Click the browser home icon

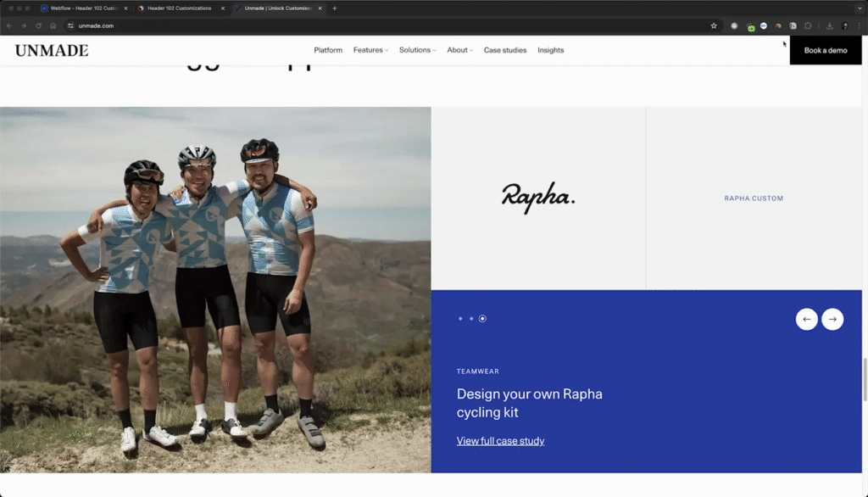[53, 25]
